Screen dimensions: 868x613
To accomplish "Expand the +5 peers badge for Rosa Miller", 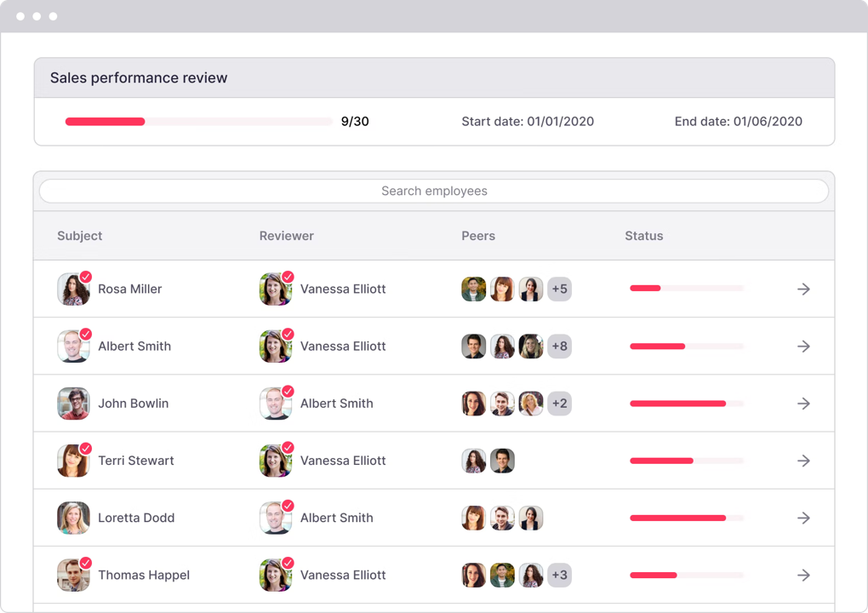I will pos(559,289).
